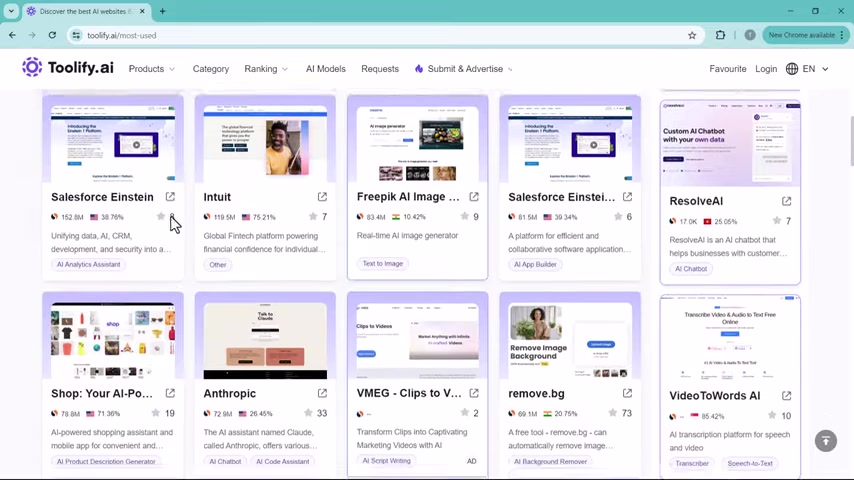Bookmark this page with star icon
The width and height of the screenshot is (854, 480).
[692, 35]
